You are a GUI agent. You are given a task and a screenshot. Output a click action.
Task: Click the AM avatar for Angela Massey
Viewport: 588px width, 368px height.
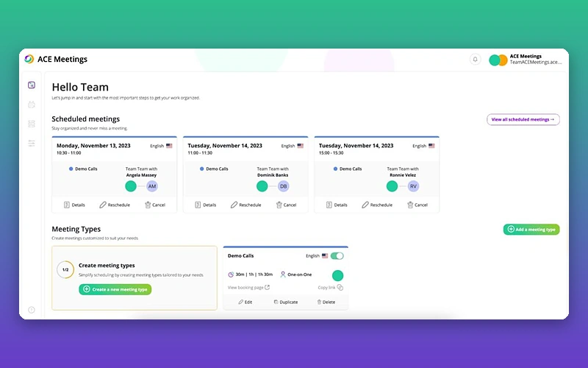pyautogui.click(x=152, y=186)
